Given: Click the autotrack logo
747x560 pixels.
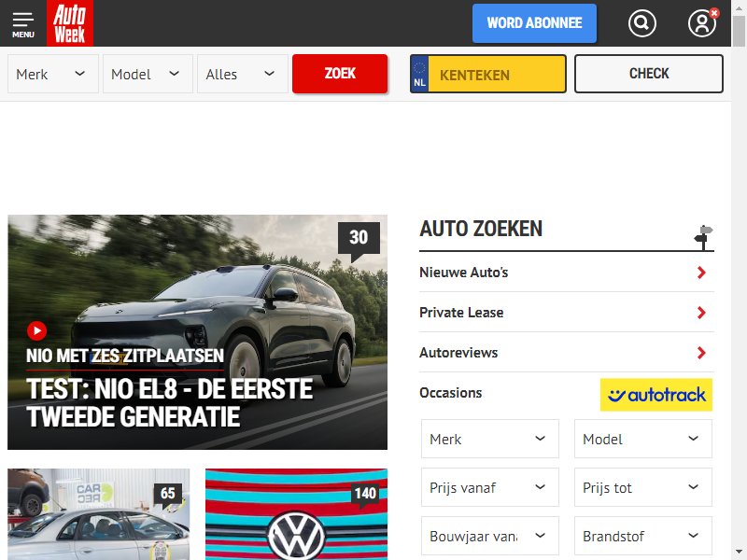Looking at the screenshot, I should [x=656, y=394].
